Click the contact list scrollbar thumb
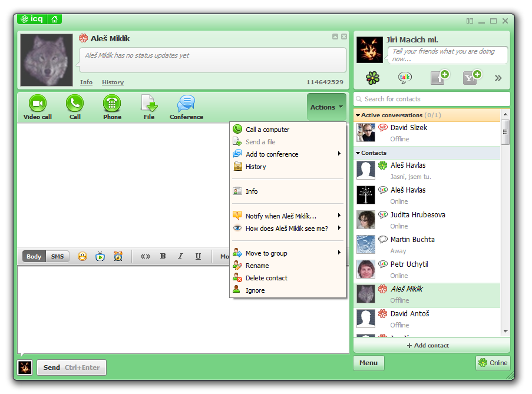Viewport: 532px width, 394px height. coord(505,132)
